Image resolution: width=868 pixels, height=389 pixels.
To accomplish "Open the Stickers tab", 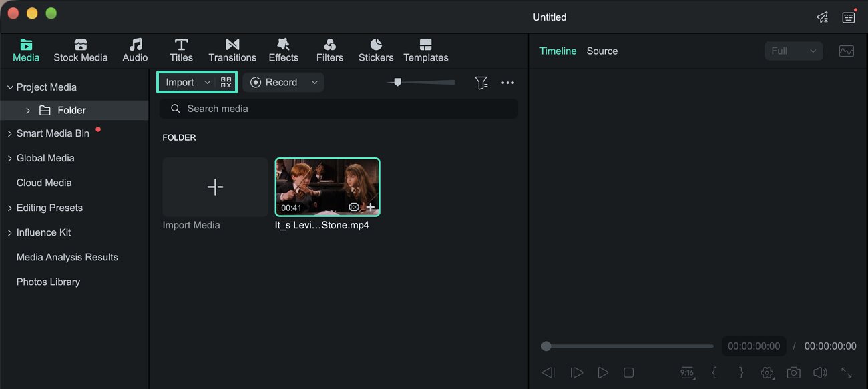I will click(x=376, y=51).
